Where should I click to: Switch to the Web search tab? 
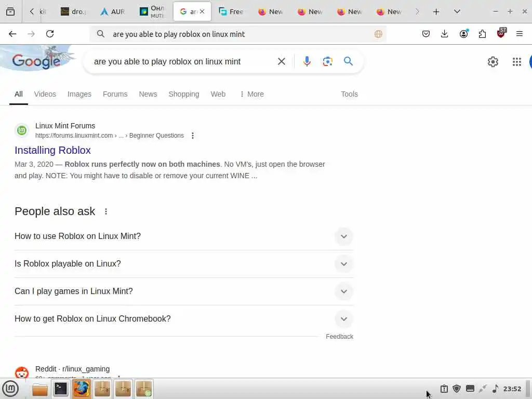click(x=218, y=94)
